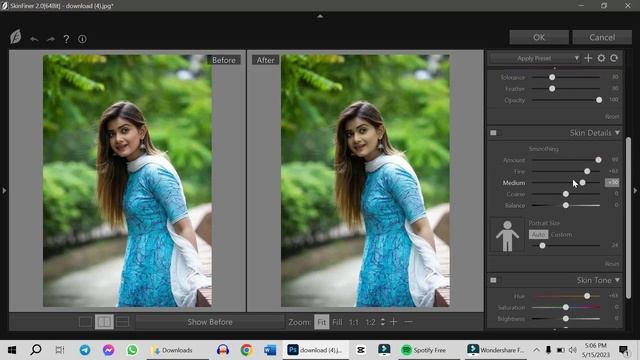Set zoom to Fit
This screenshot has height=360, width=640.
point(322,322)
